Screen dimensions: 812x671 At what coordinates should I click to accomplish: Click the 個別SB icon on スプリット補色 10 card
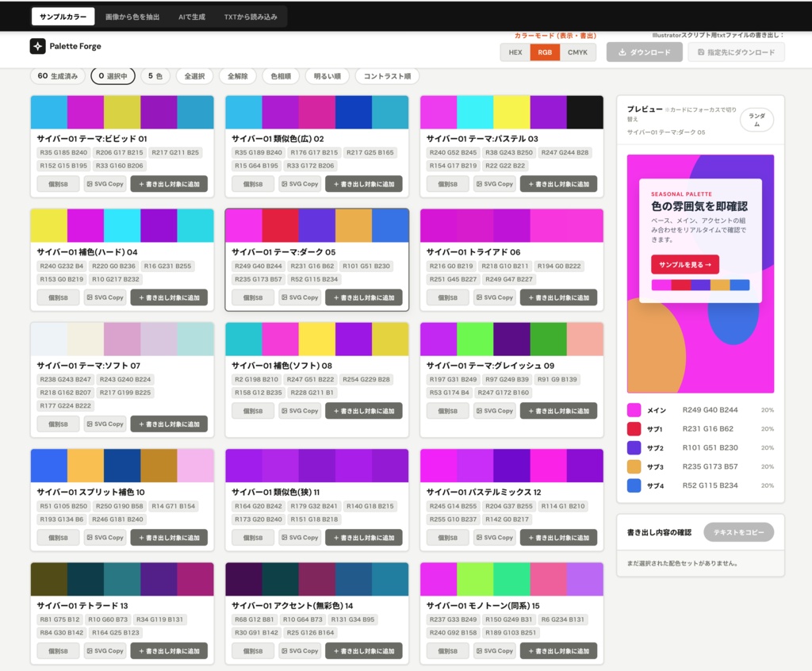(56, 537)
